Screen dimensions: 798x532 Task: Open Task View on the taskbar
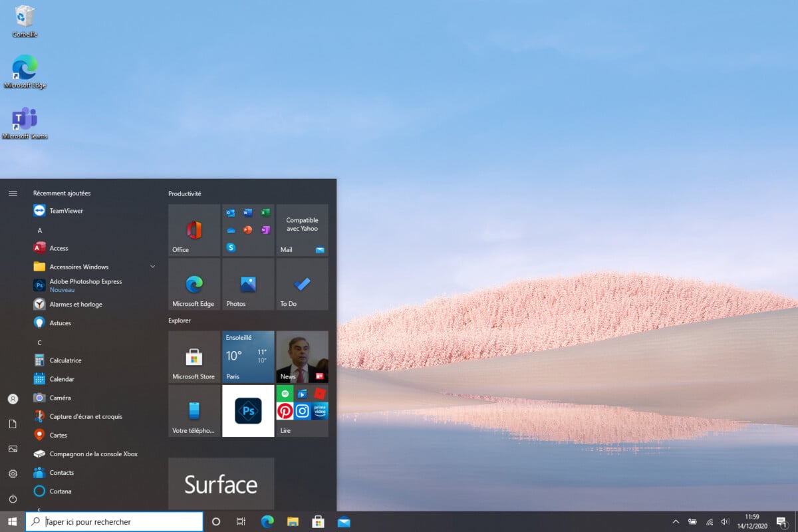click(x=241, y=522)
